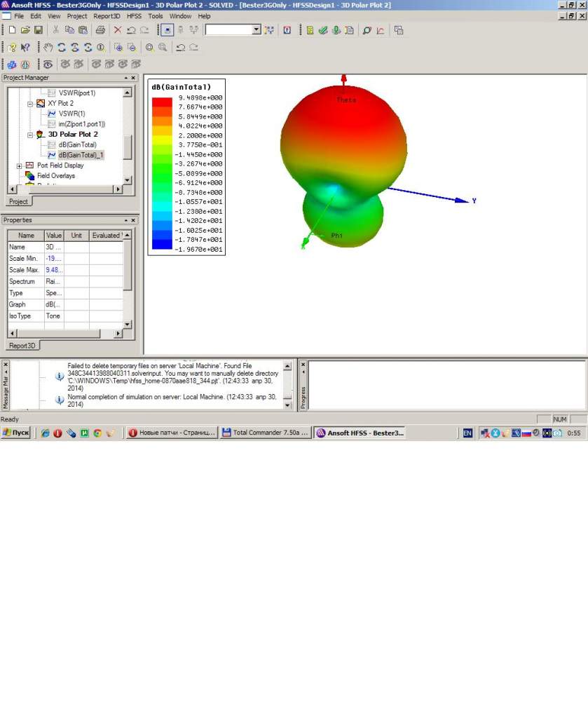
Task: Paste with the clipboard toolbar icon
Action: tap(83, 30)
